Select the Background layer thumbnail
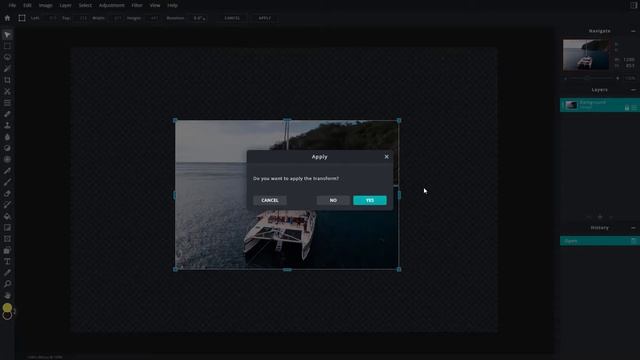This screenshot has height=360, width=640. point(571,105)
